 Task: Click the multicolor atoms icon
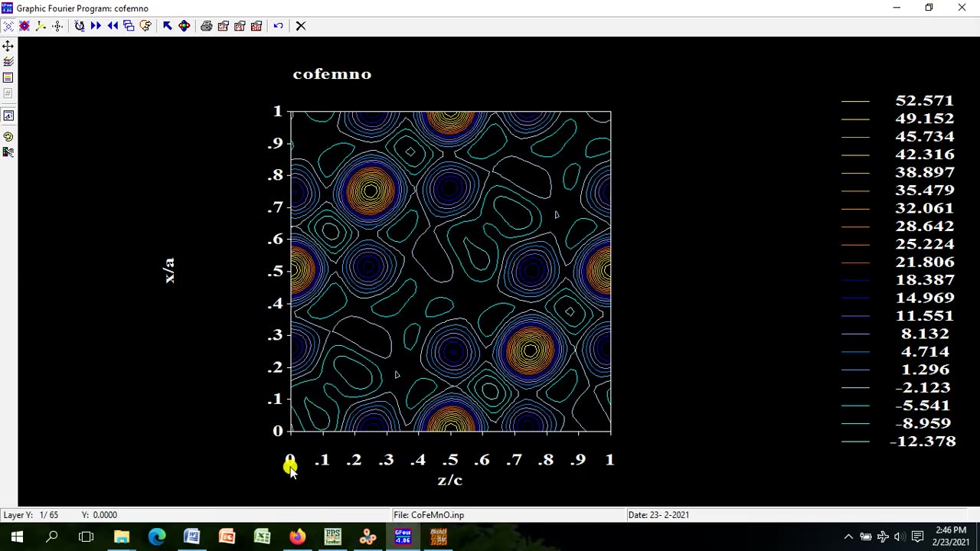tap(185, 26)
